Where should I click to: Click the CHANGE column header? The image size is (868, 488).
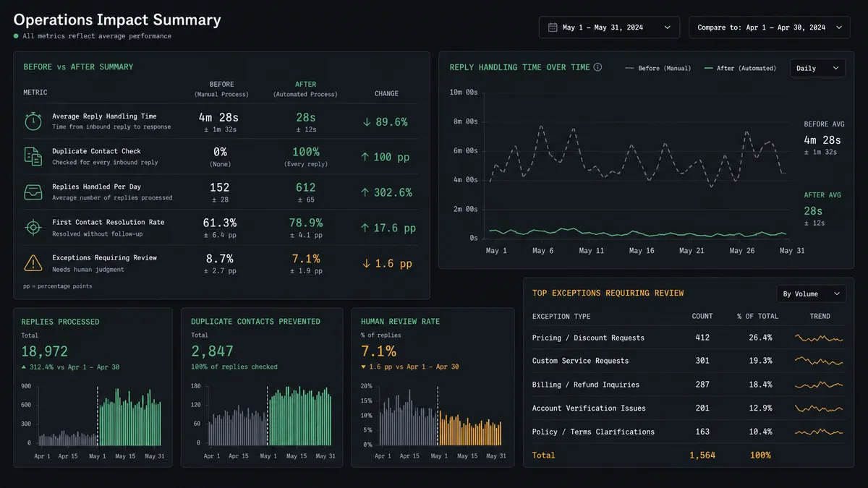pos(386,93)
